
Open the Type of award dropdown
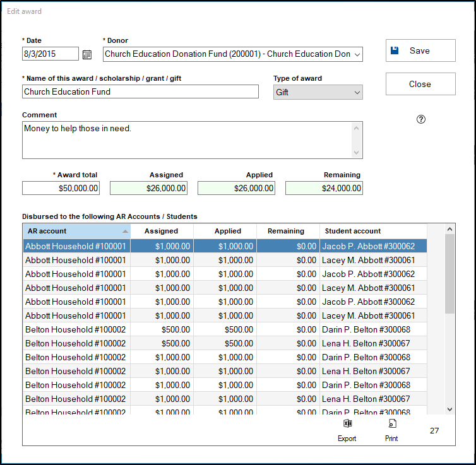click(357, 92)
